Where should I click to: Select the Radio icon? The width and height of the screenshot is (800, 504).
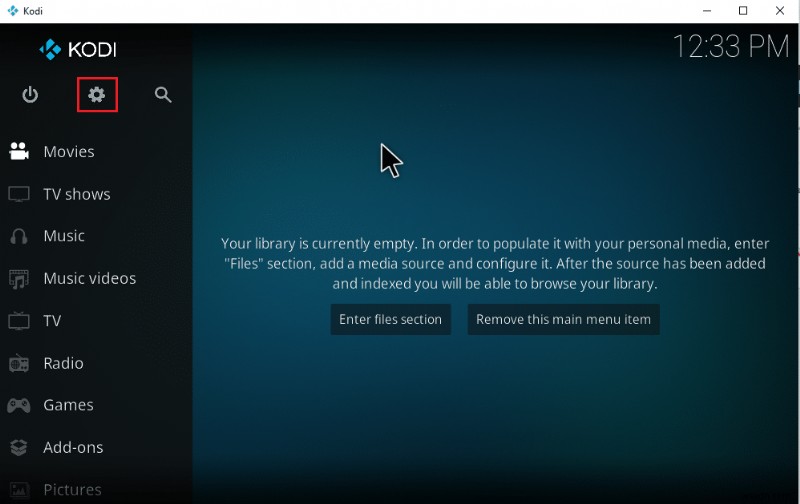click(x=19, y=363)
